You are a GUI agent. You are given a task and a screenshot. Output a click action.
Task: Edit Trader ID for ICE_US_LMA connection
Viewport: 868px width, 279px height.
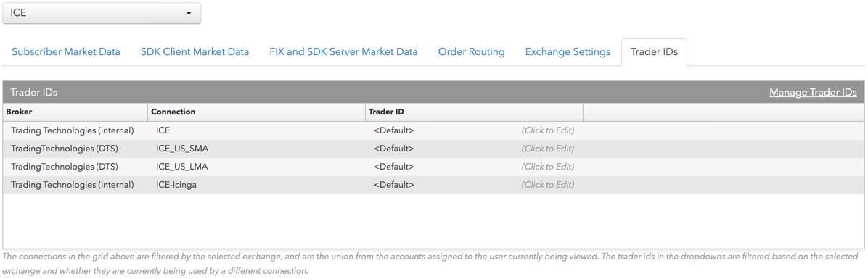pos(547,166)
